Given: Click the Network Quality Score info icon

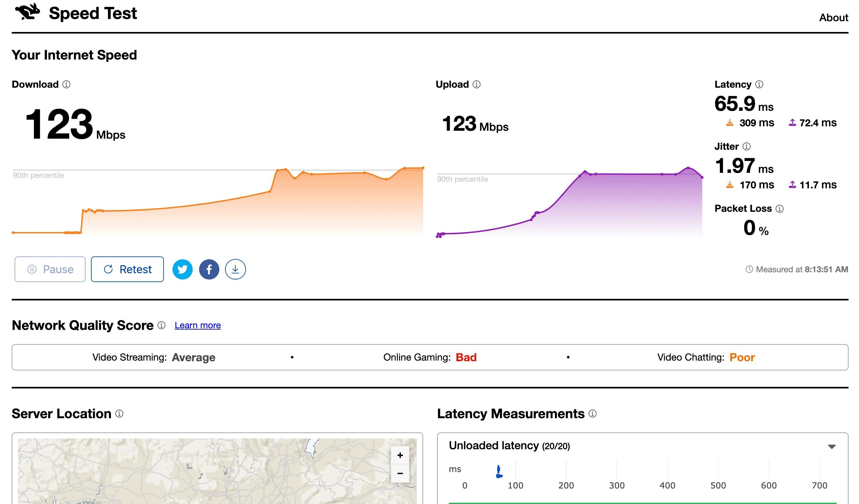Looking at the screenshot, I should point(162,325).
